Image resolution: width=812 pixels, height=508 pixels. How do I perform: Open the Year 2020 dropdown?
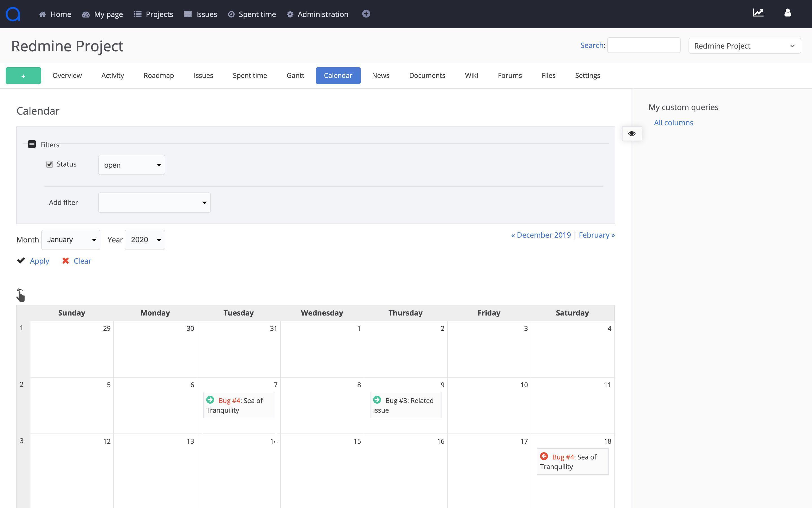(x=145, y=240)
